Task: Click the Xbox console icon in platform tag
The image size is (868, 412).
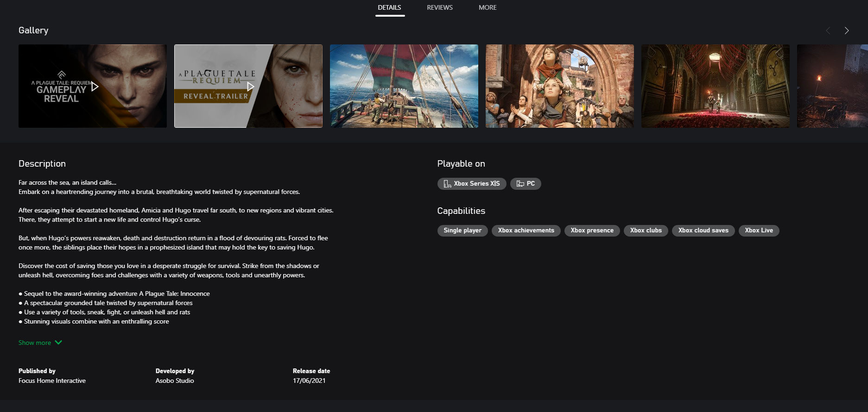Action: pyautogui.click(x=447, y=184)
